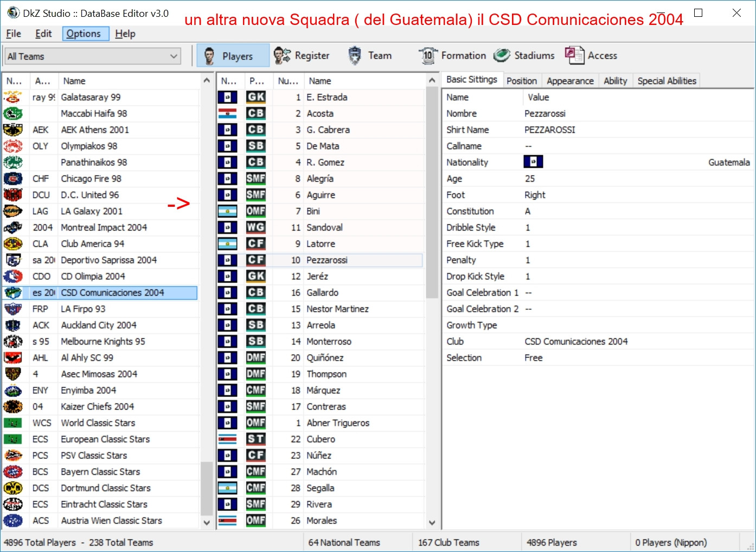This screenshot has width=756, height=552.
Task: Click the Dortmund Classic Stars logo
Action: tap(12, 488)
